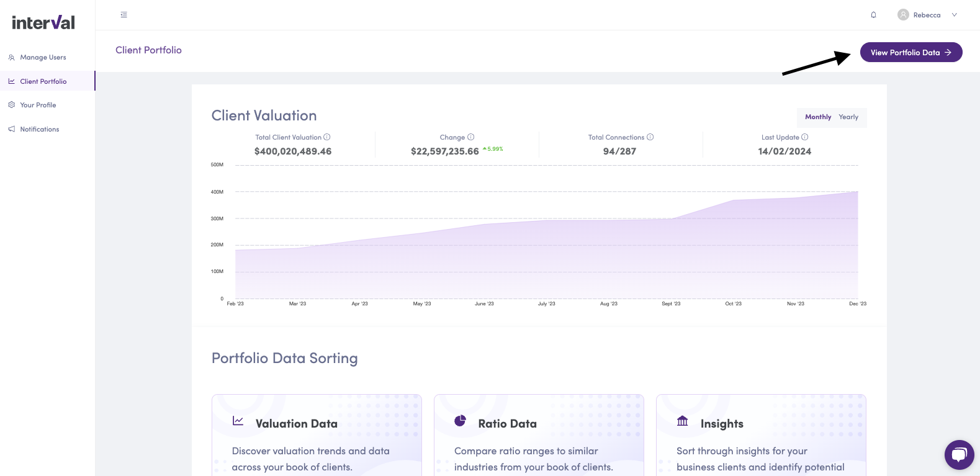Click info icon next to Total Connections
The height and width of the screenshot is (476, 980).
point(650,137)
